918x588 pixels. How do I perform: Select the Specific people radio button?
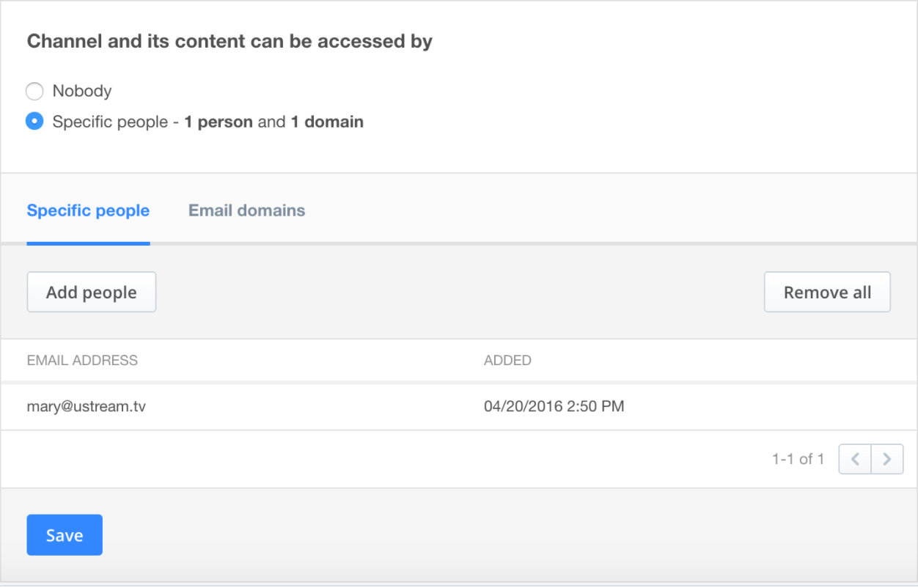pos(34,121)
